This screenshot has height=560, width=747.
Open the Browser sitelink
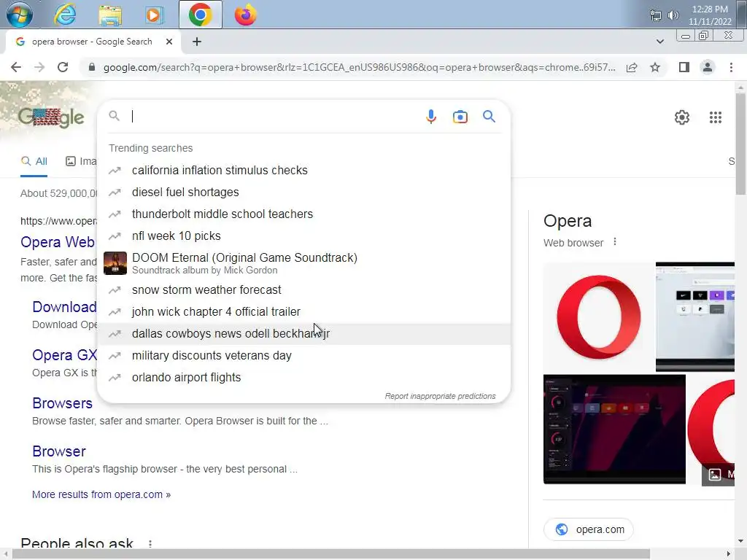(x=59, y=451)
